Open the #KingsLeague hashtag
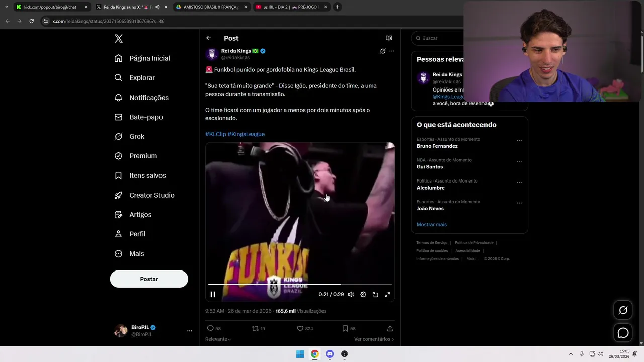The height and width of the screenshot is (362, 644). coord(246,134)
